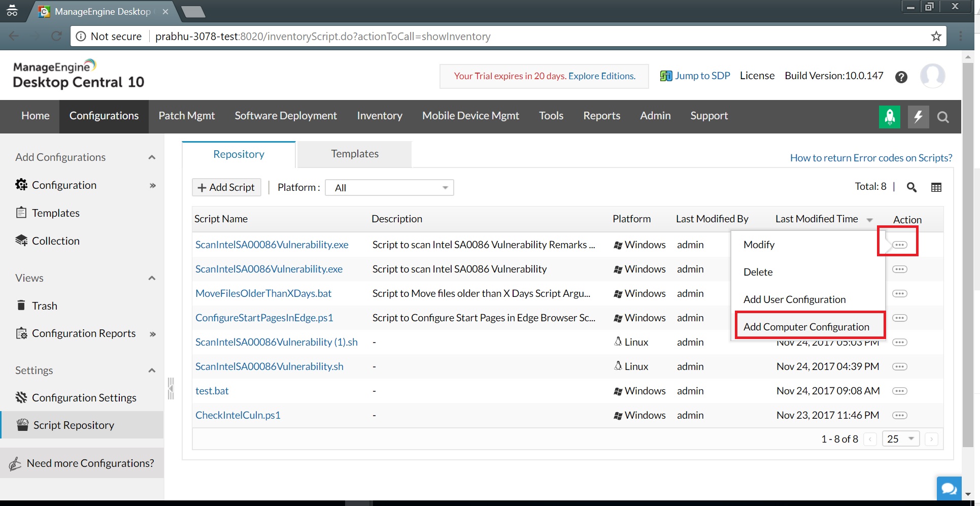
Task: Open the action menu for ScanIntelSA00086Vulnerability.exe row
Action: coord(900,245)
